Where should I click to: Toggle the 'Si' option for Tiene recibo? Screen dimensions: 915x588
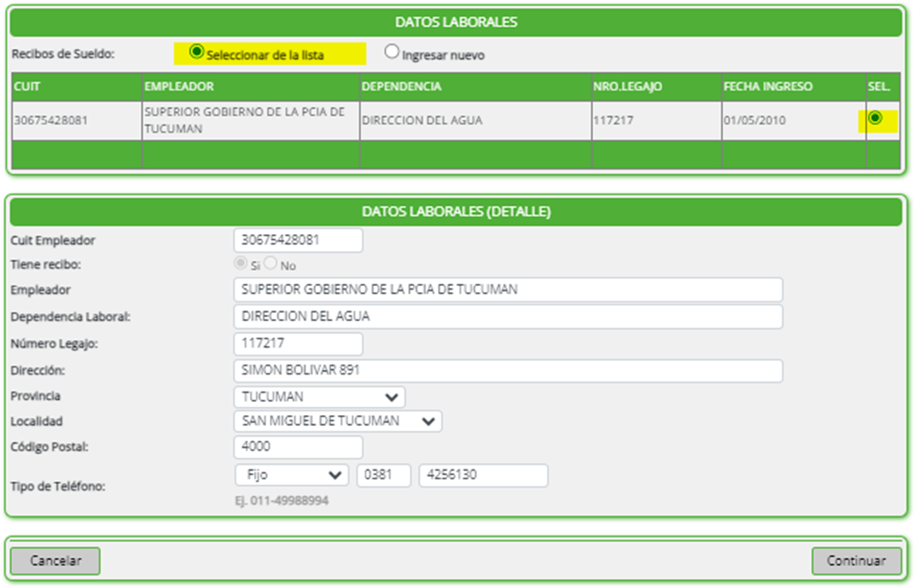coord(241,263)
